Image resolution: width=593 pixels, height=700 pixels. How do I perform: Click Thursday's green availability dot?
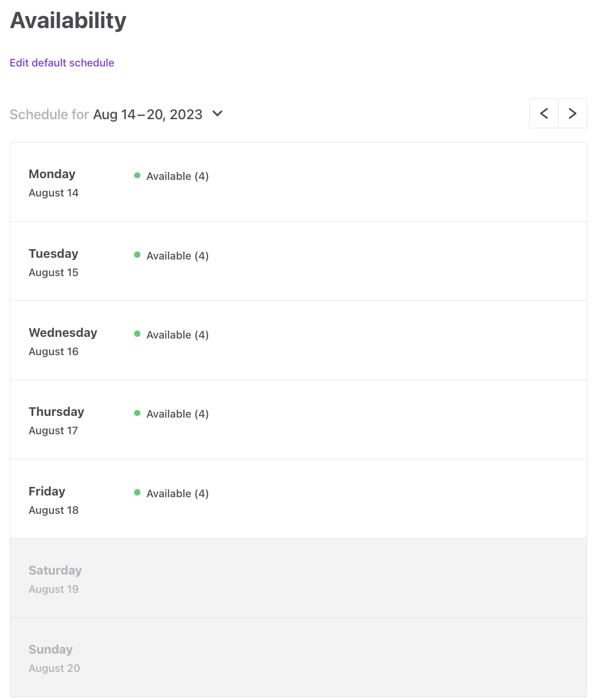[137, 413]
